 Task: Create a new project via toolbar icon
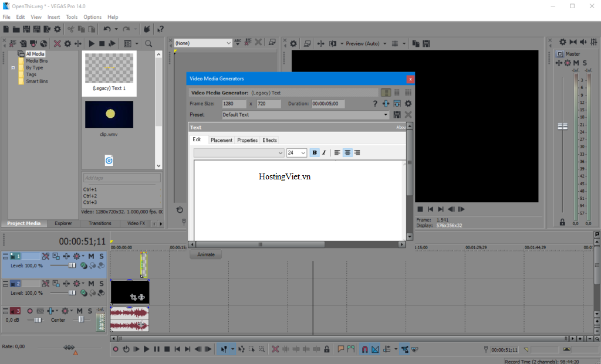click(x=6, y=29)
